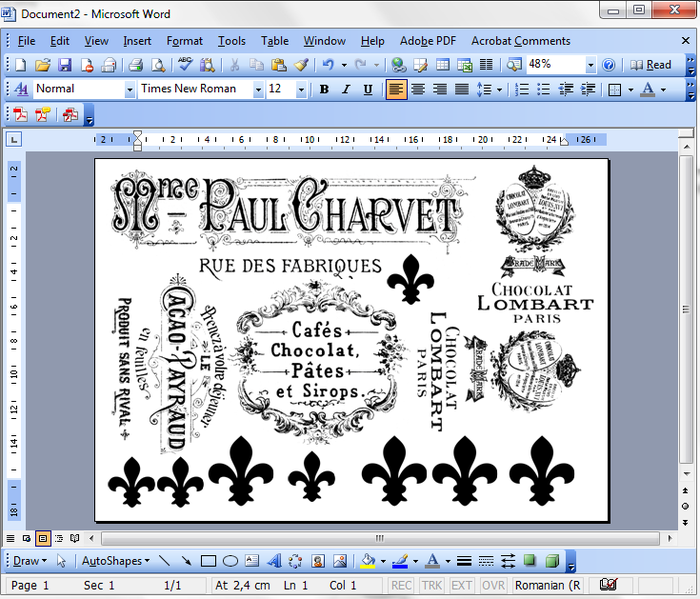The image size is (700, 599).
Task: Open the Format menu
Action: 184,41
